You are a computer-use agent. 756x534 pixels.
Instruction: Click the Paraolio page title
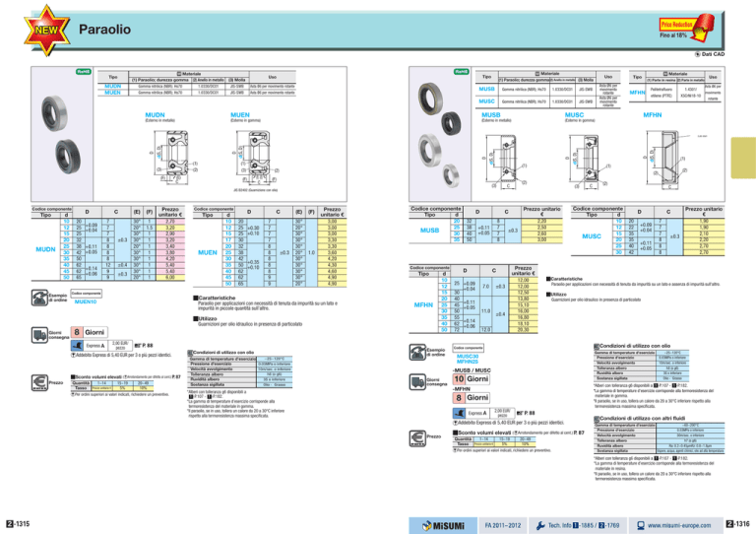pos(104,30)
